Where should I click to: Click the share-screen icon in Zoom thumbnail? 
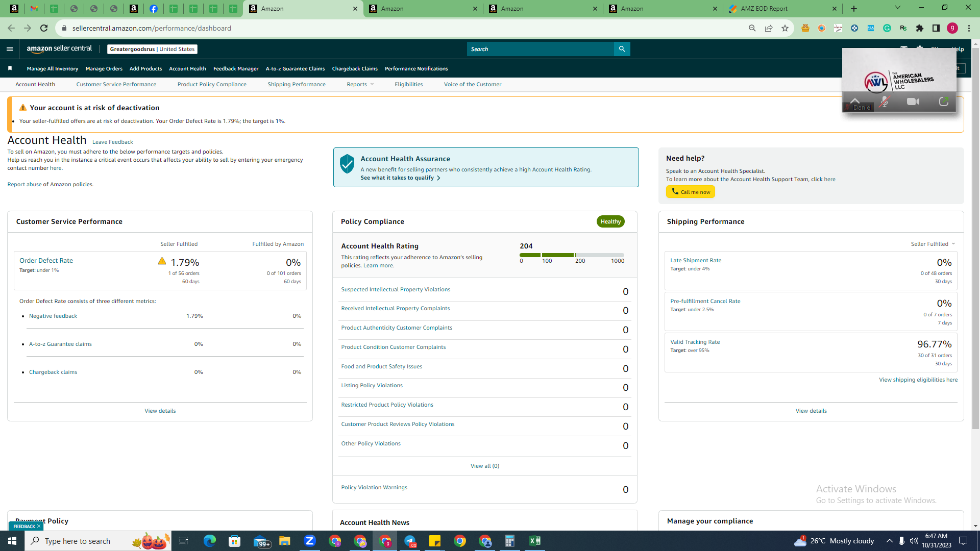coord(944,102)
